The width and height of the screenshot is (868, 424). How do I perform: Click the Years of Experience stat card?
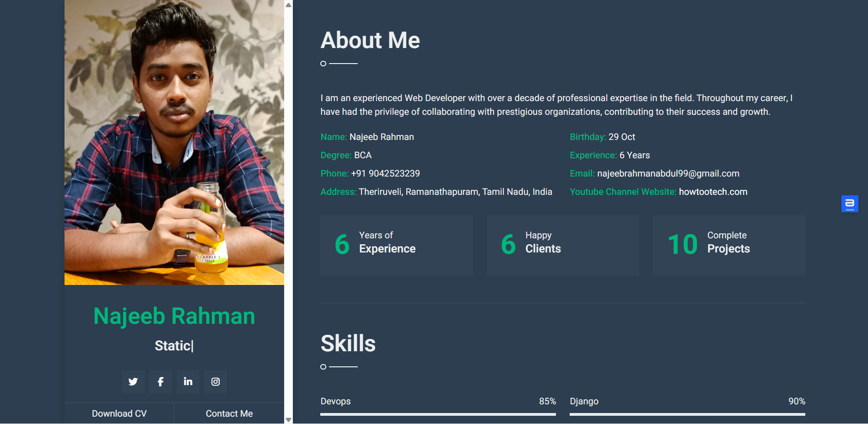click(x=396, y=245)
